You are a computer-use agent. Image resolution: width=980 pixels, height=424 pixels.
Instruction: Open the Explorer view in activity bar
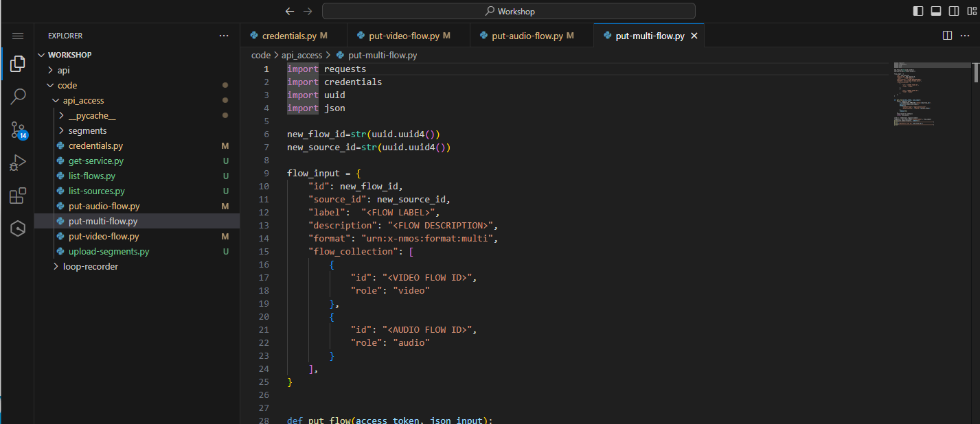18,64
